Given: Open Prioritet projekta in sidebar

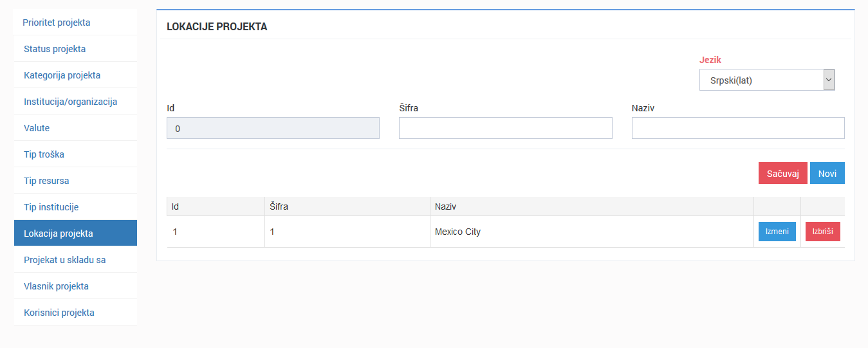Looking at the screenshot, I should [57, 23].
